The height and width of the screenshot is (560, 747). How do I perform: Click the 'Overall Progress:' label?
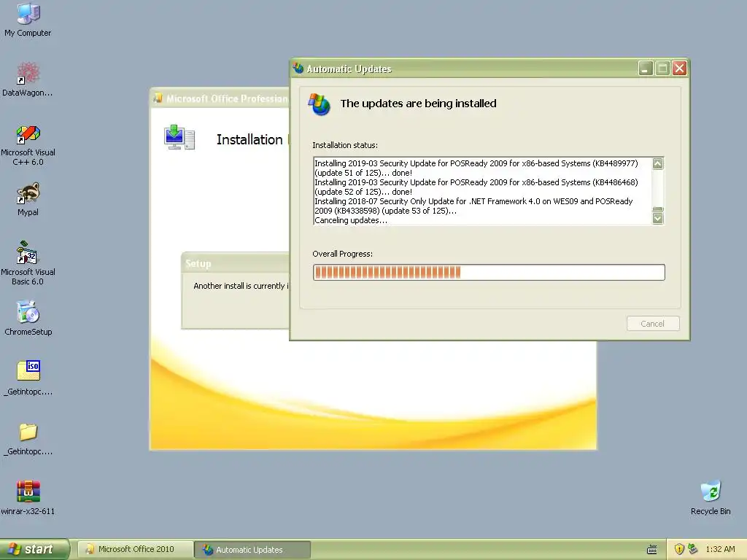click(x=343, y=254)
